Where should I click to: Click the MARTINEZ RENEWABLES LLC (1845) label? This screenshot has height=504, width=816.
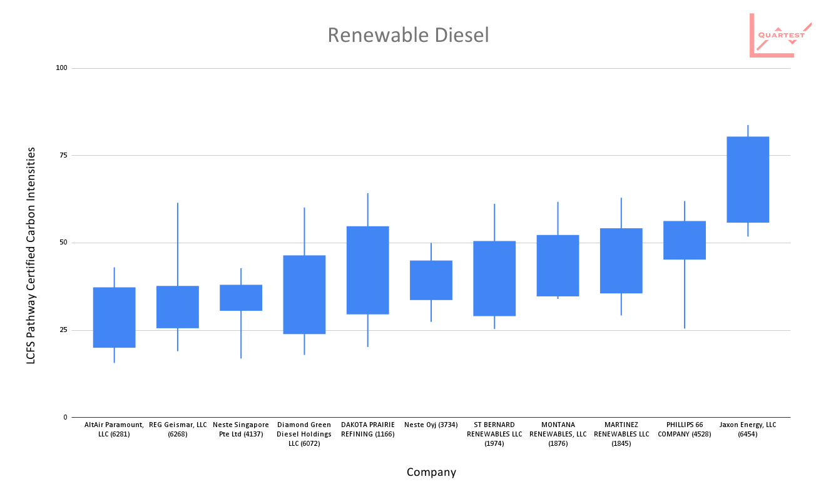(x=621, y=434)
